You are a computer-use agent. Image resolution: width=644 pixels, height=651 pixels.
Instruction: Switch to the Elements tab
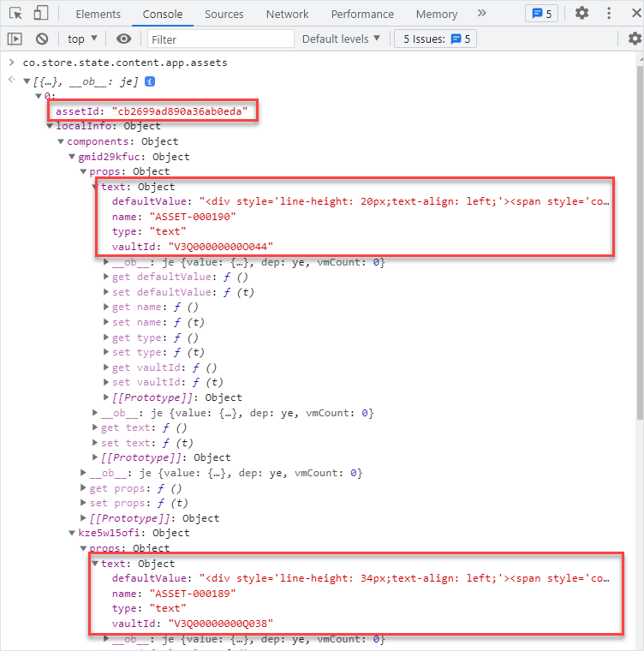pos(98,14)
